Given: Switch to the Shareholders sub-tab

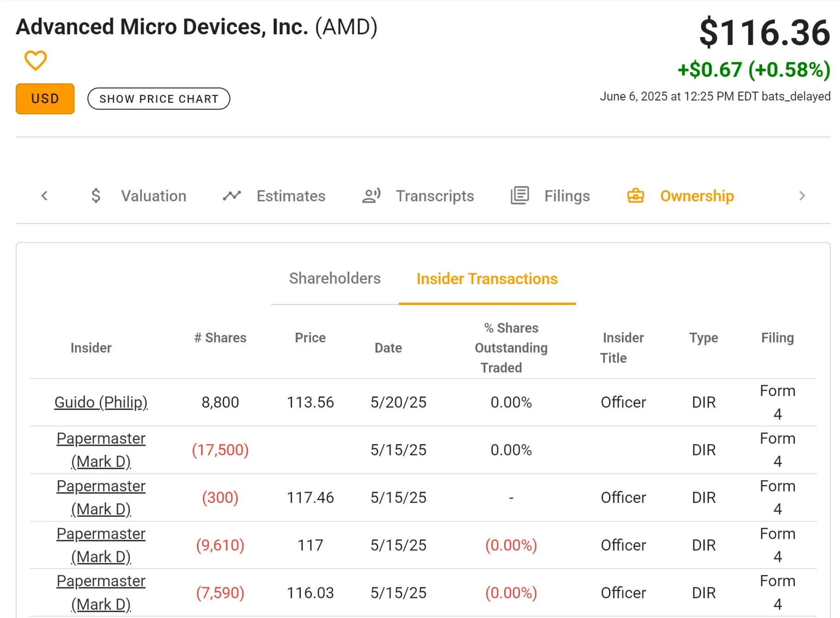Looking at the screenshot, I should point(335,278).
